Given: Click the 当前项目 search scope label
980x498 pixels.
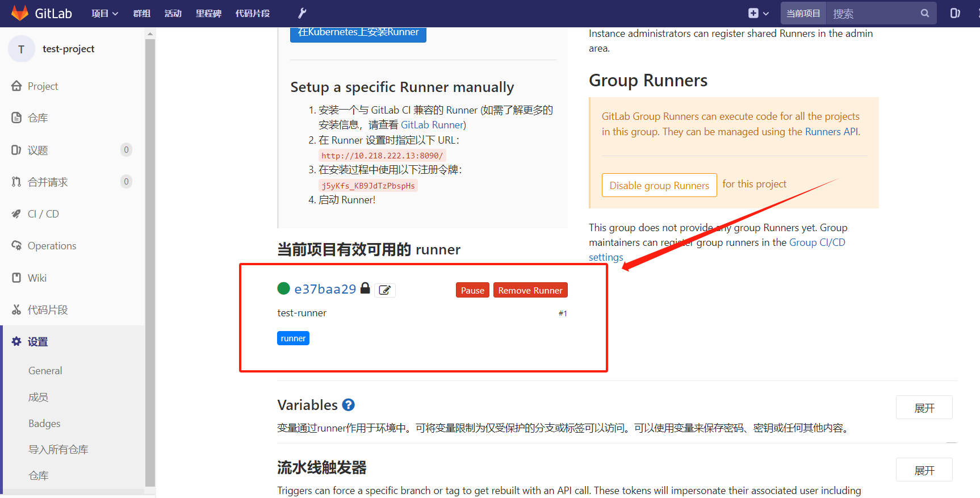Looking at the screenshot, I should point(803,13).
